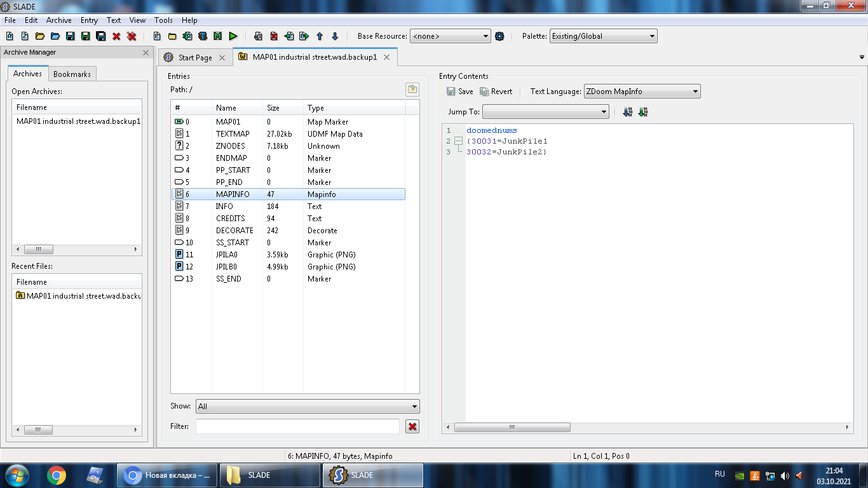The image size is (868, 488).
Task: Close all archives with double red X
Action: [132, 36]
